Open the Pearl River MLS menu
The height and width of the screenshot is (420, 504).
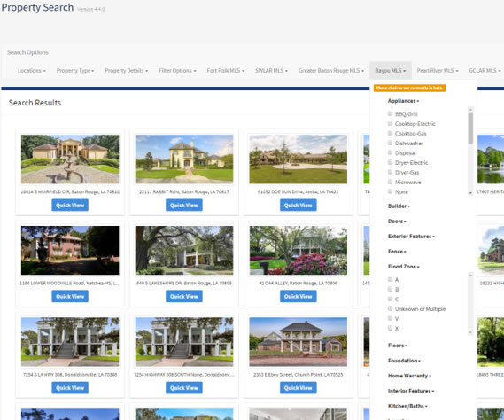click(438, 70)
